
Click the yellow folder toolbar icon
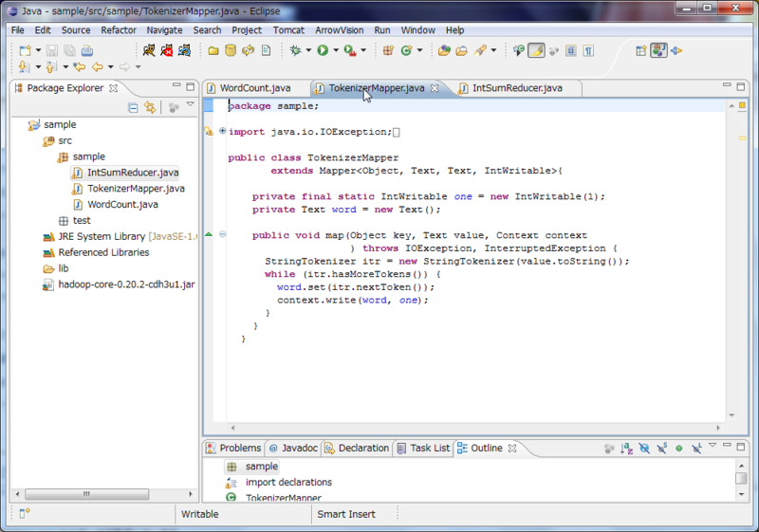tap(213, 50)
